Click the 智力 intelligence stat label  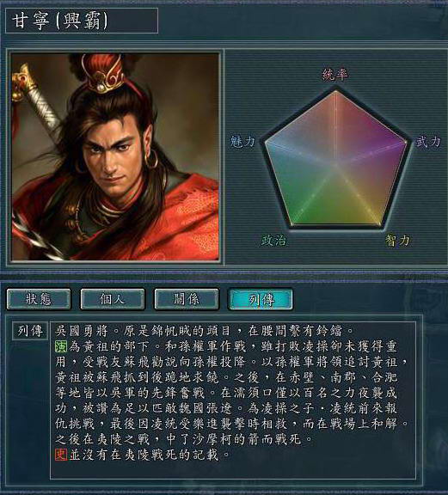[x=397, y=241]
